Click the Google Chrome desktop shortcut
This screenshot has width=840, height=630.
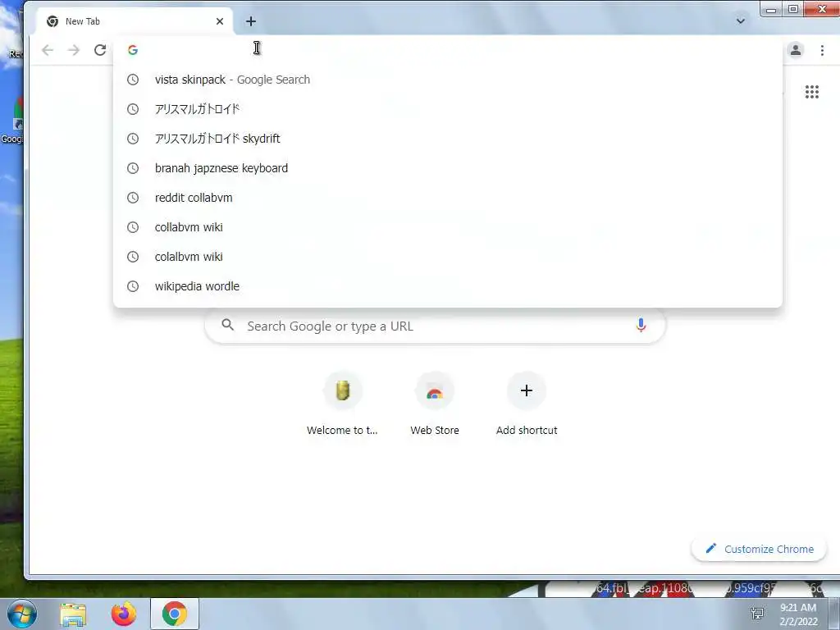(x=13, y=121)
